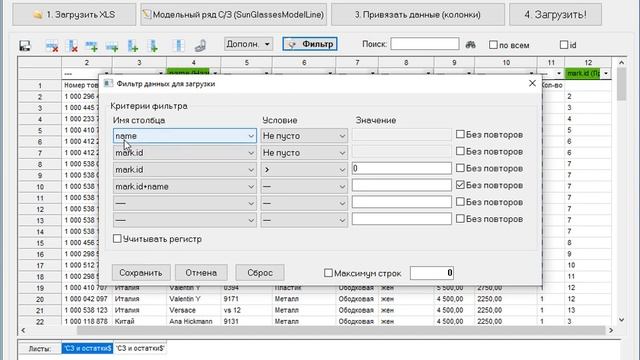The image size is (640, 360).
Task: Click insert row below icon
Action: coord(112,46)
